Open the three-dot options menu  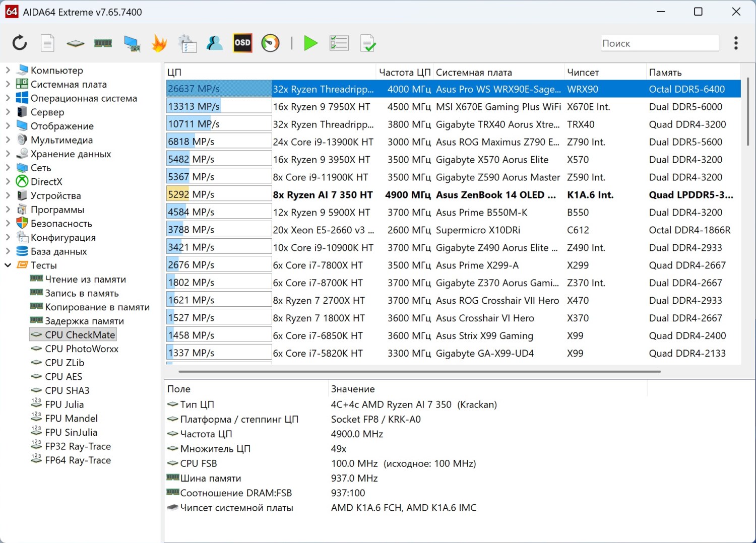(x=736, y=43)
